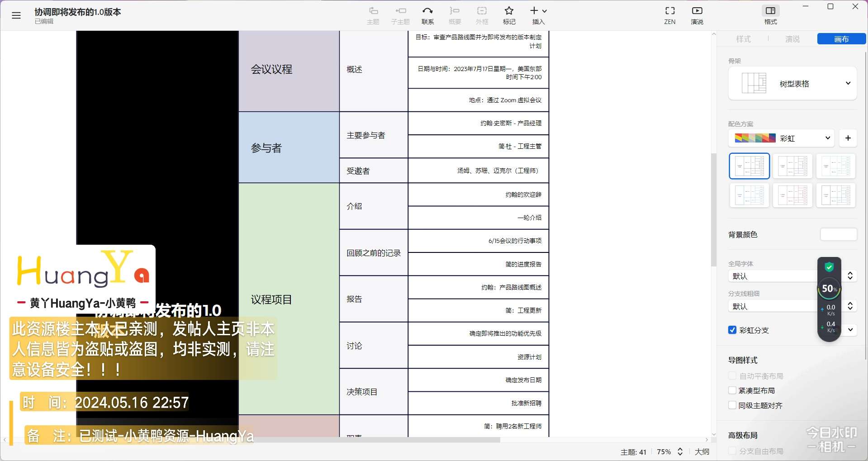Switch to 大纲 outline view

(702, 451)
